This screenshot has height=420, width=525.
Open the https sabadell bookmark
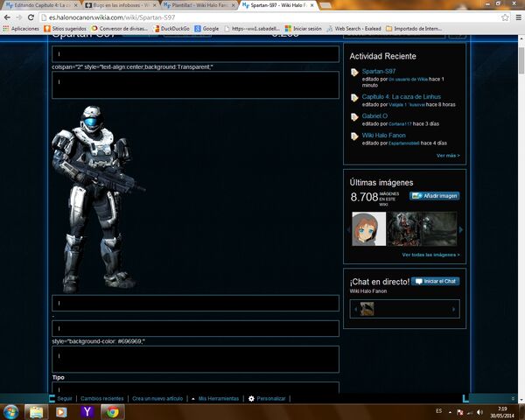click(x=252, y=29)
